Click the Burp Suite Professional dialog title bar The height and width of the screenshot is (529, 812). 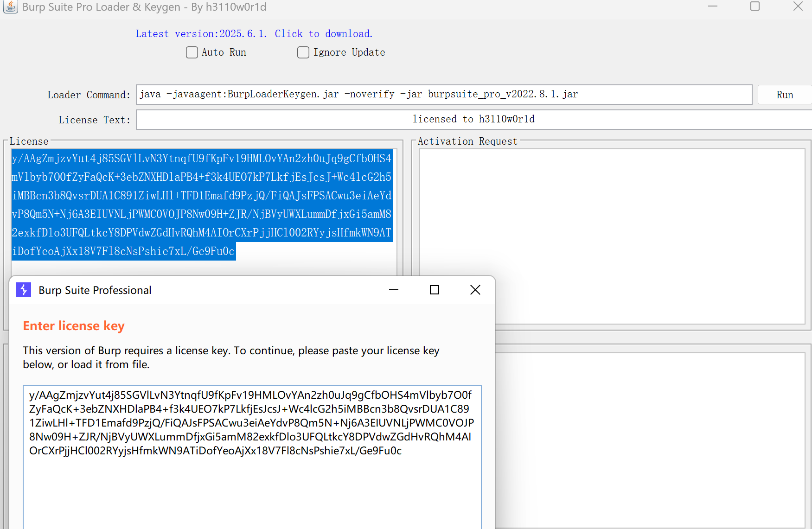tap(232, 290)
